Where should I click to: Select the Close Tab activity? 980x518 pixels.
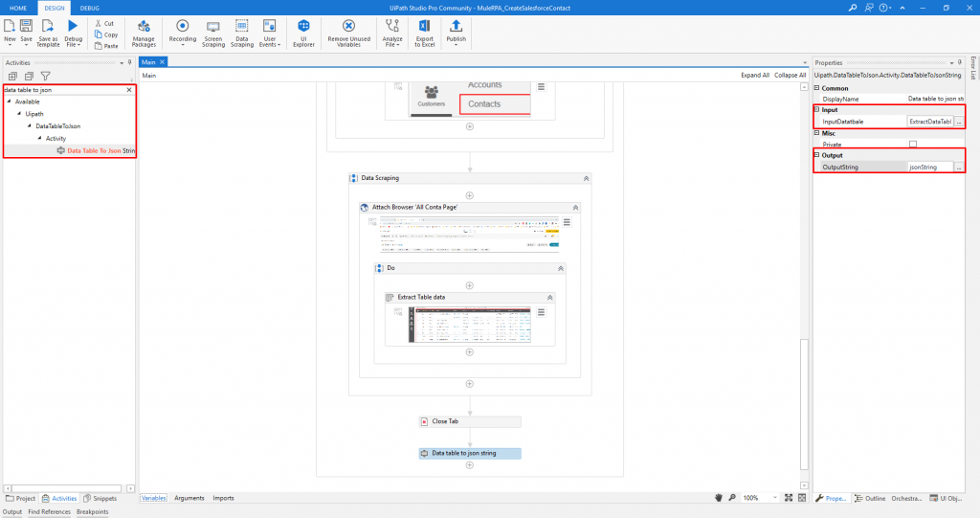[470, 421]
